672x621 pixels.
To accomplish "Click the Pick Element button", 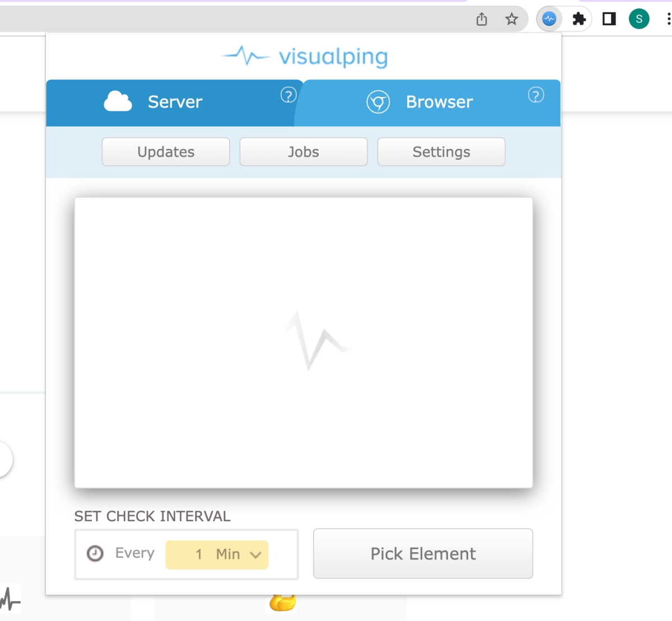I will pos(423,553).
